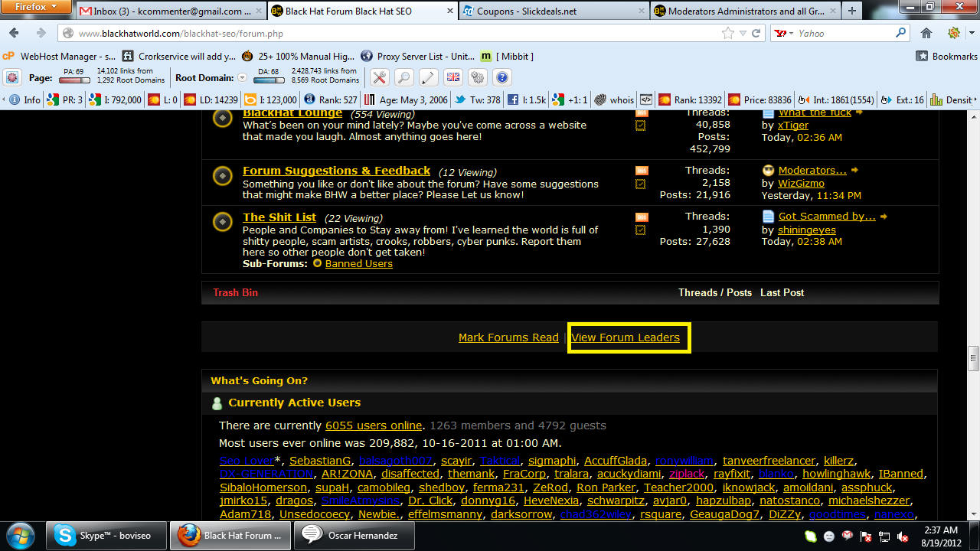
Task: Open the Windows Start button
Action: 21,535
